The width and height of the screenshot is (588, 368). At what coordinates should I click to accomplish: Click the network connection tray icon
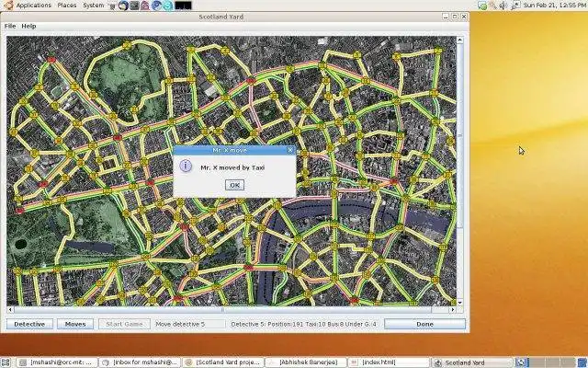click(x=515, y=6)
